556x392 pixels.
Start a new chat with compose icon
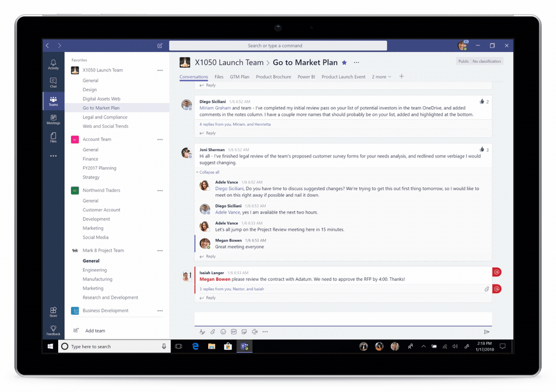click(x=160, y=45)
